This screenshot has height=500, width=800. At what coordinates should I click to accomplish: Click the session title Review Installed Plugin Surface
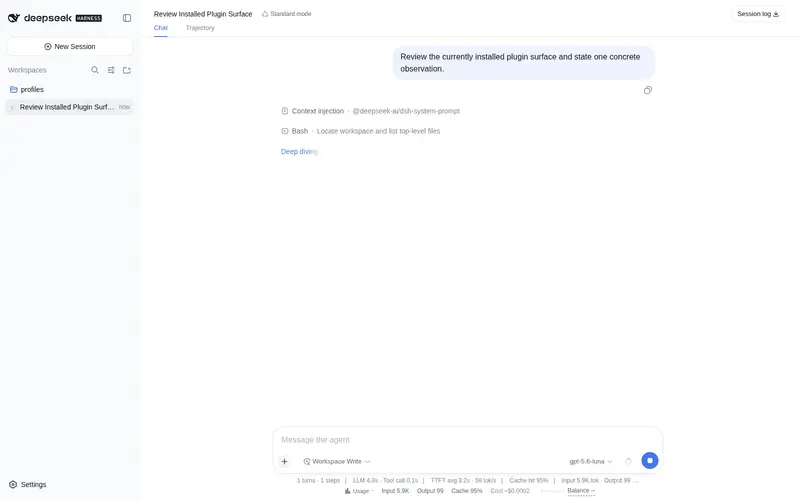point(203,14)
